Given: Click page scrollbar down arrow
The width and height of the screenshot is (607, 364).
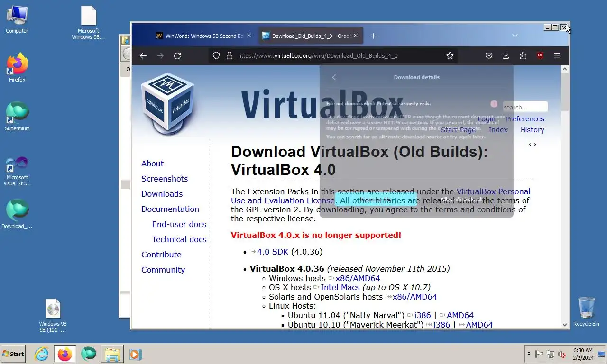Looking at the screenshot, I should coord(565,325).
